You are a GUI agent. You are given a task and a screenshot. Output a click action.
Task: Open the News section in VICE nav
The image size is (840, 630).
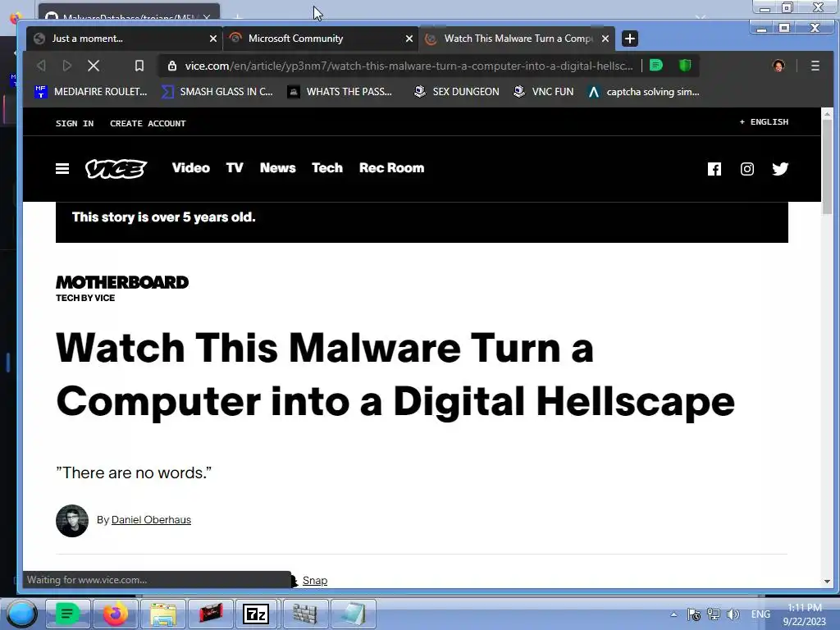tap(277, 167)
